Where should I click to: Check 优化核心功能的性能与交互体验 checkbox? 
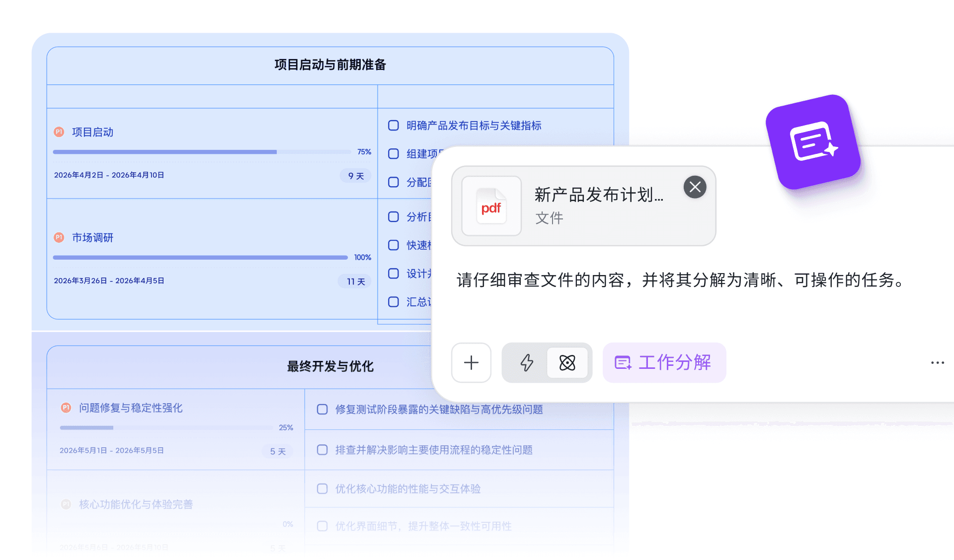(322, 489)
